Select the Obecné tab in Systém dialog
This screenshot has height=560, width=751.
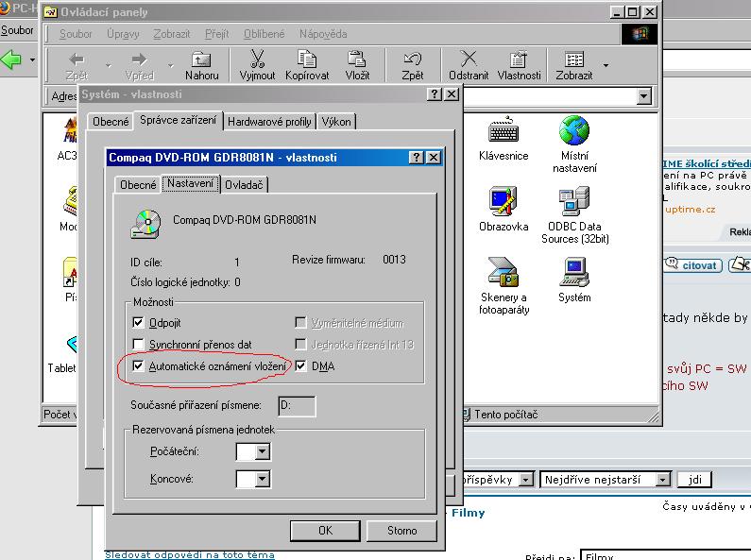click(111, 122)
